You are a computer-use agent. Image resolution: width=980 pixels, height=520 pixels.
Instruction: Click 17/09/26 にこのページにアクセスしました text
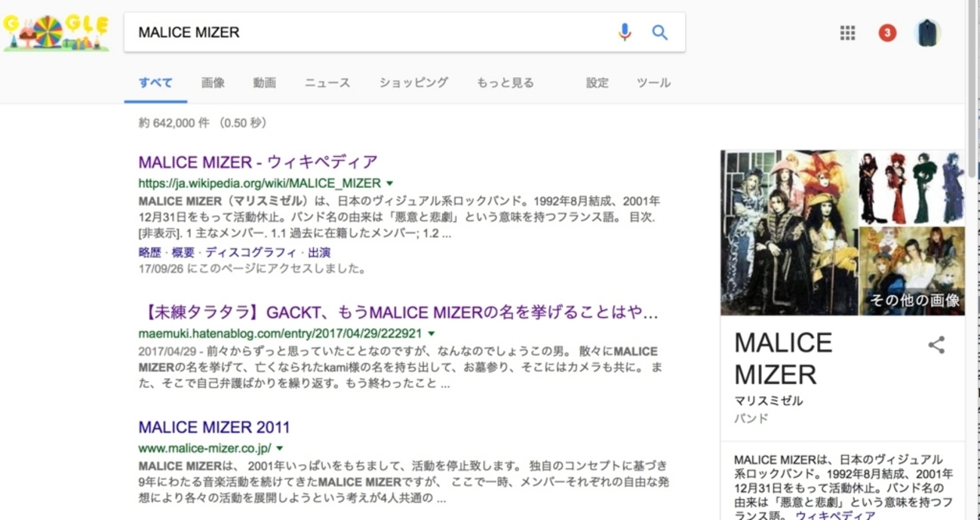click(252, 269)
